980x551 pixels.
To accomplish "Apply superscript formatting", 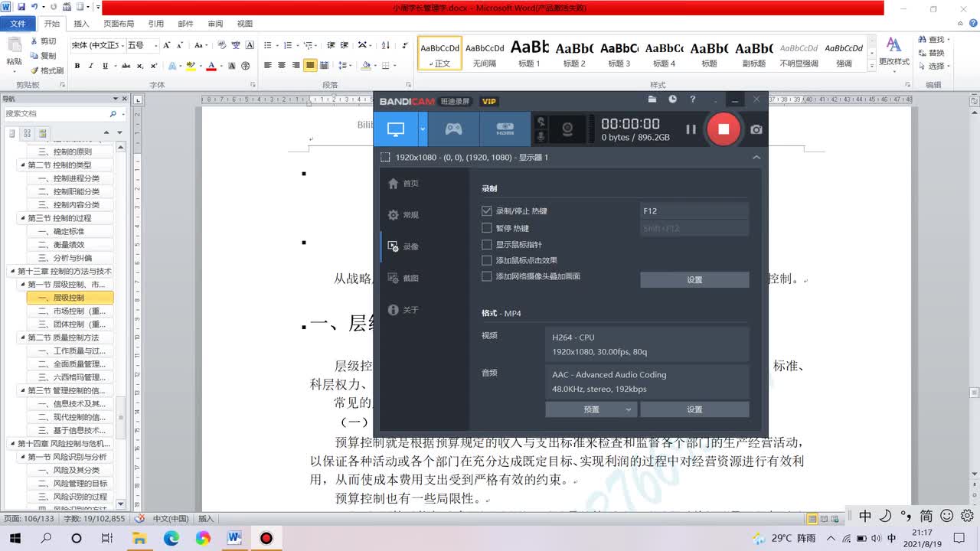I will click(154, 66).
